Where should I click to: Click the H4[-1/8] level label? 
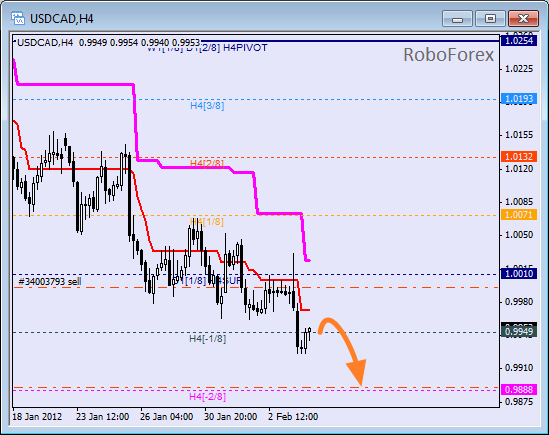click(x=208, y=339)
